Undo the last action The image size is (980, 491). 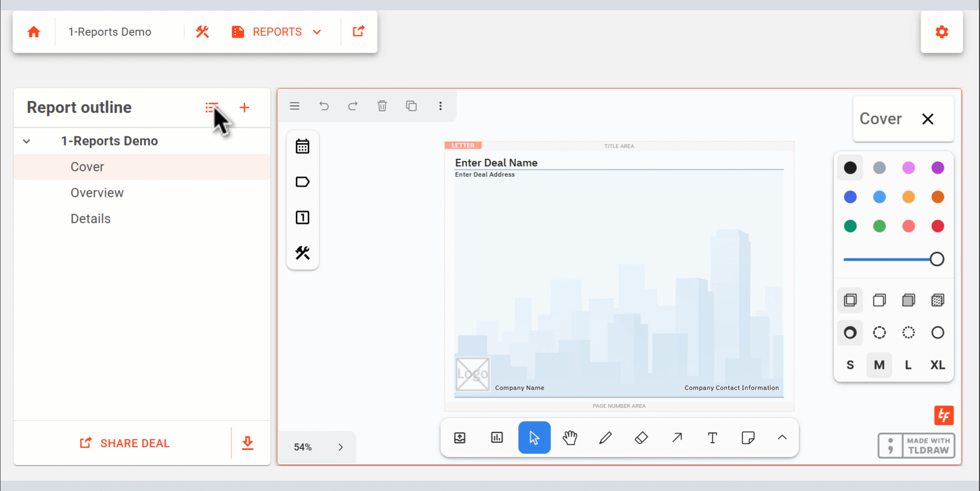(x=324, y=106)
